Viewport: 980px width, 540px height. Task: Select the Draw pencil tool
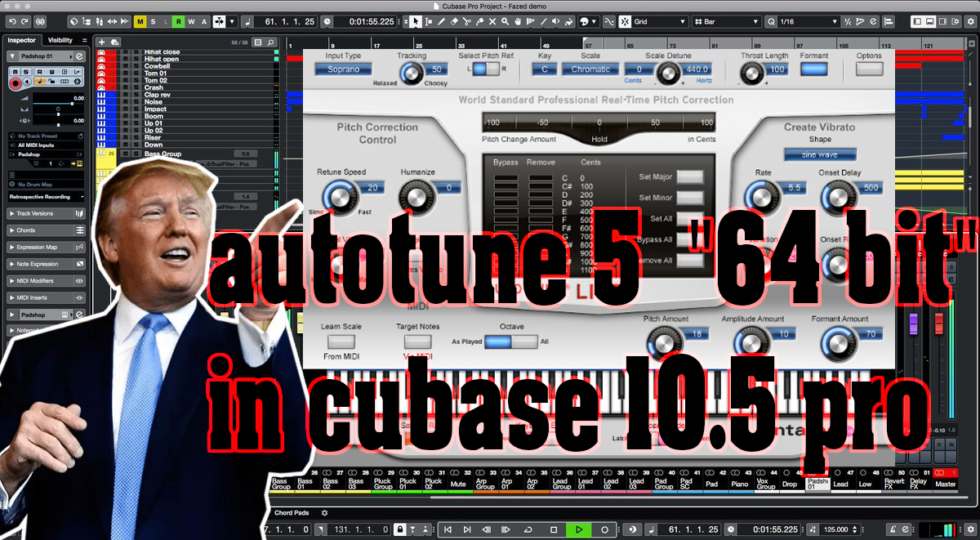coord(442,21)
